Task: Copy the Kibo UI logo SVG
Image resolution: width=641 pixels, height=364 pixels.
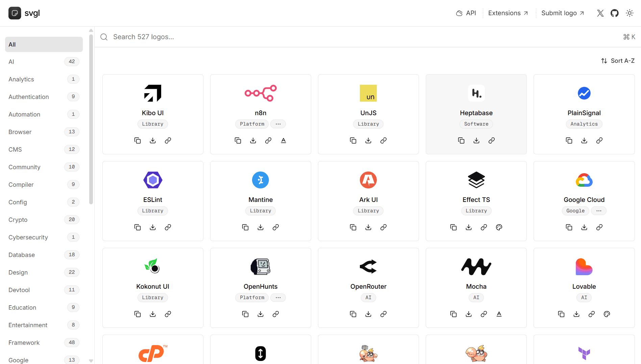Action: tap(138, 140)
